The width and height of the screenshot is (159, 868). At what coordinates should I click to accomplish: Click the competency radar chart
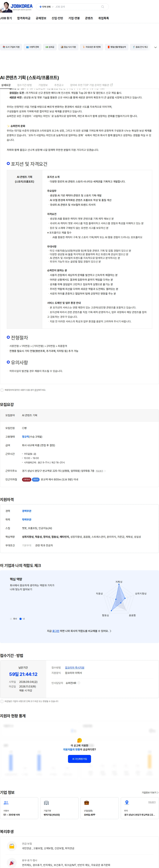pyautogui.click(x=119, y=598)
